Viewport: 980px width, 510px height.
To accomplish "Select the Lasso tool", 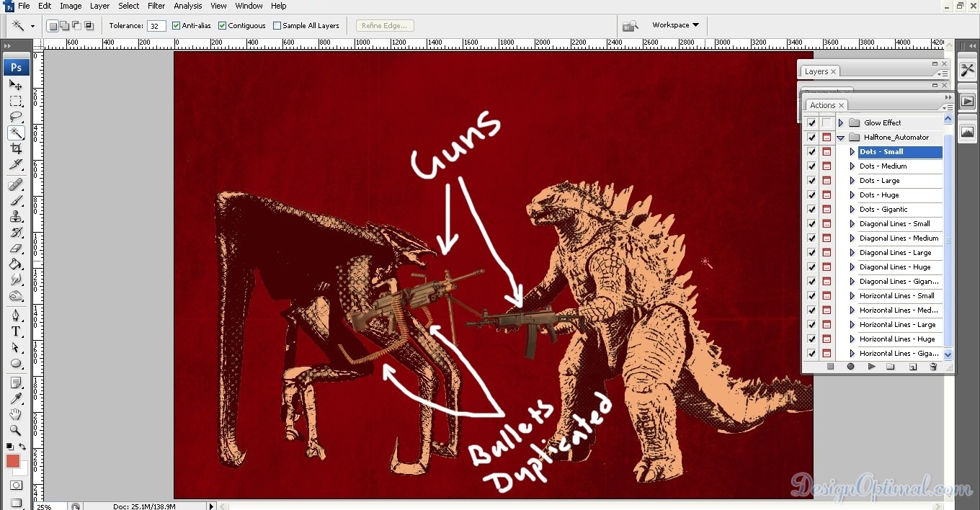I will (x=16, y=117).
